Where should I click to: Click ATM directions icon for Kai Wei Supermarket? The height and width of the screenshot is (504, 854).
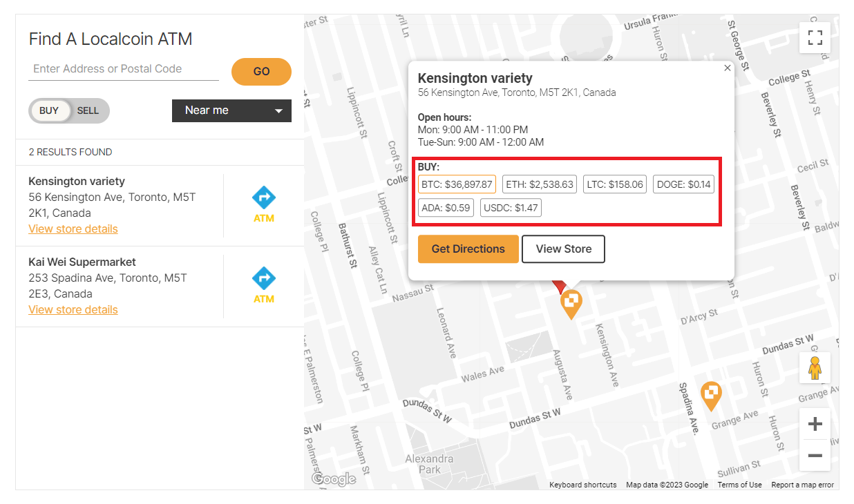(x=264, y=285)
